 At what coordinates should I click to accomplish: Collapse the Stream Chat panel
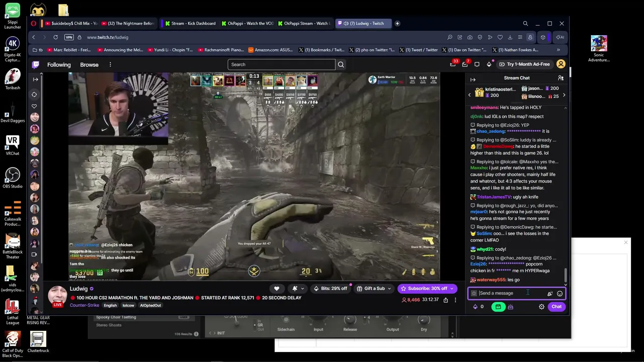pos(473,79)
